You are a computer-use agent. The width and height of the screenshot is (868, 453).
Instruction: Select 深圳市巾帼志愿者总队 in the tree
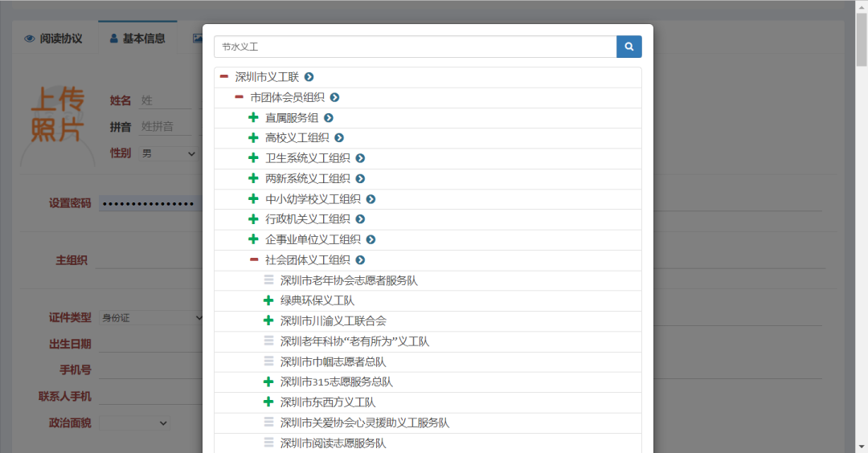(x=334, y=361)
